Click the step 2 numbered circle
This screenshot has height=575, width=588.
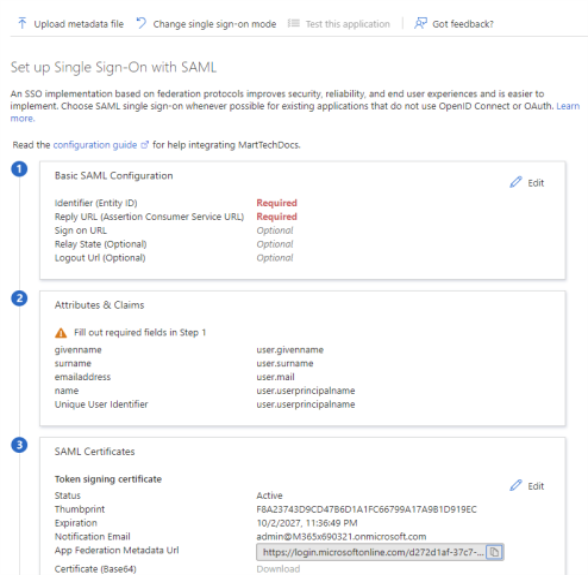19,299
